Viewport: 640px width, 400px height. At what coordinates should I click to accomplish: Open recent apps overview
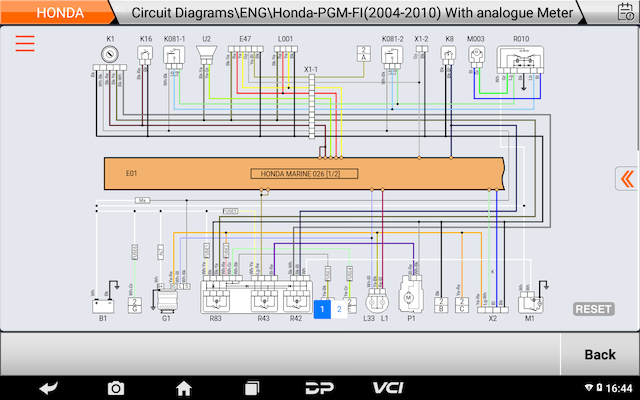(252, 388)
